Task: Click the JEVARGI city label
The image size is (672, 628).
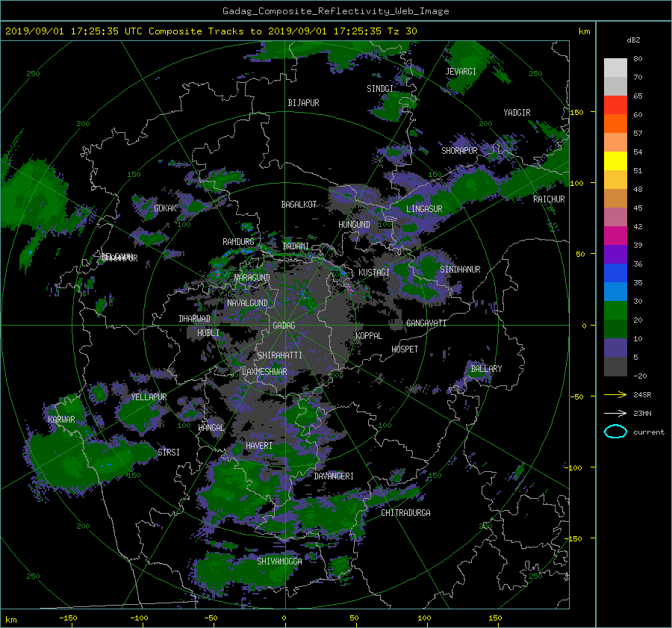Action: pos(461,72)
